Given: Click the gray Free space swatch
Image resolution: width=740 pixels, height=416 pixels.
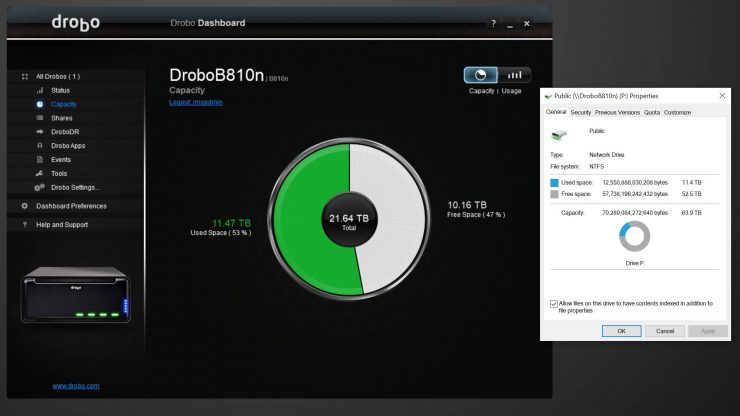Looking at the screenshot, I should (555, 194).
